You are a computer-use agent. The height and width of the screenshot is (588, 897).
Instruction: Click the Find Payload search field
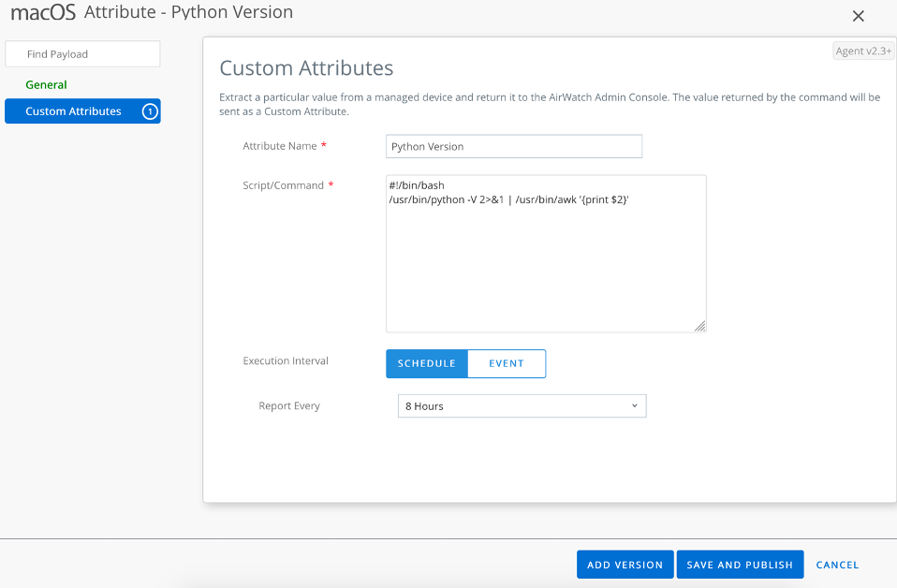tap(82, 54)
